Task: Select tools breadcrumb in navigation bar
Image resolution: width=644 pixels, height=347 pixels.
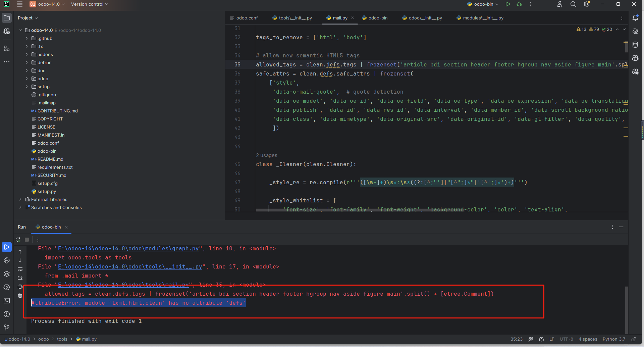Action: [62, 339]
